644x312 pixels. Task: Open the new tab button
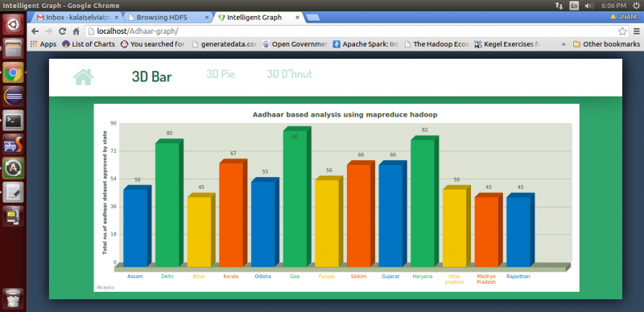[313, 18]
